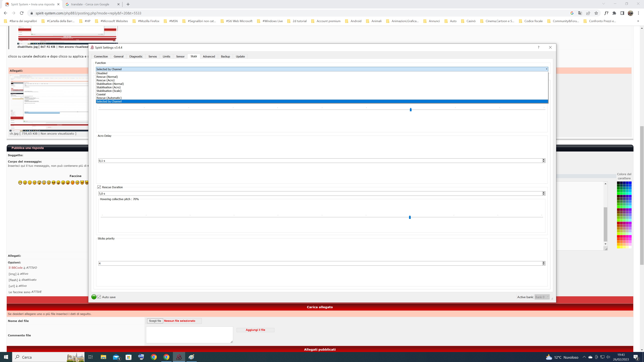
Task: Switch to the Diagnostic tab
Action: 136,56
